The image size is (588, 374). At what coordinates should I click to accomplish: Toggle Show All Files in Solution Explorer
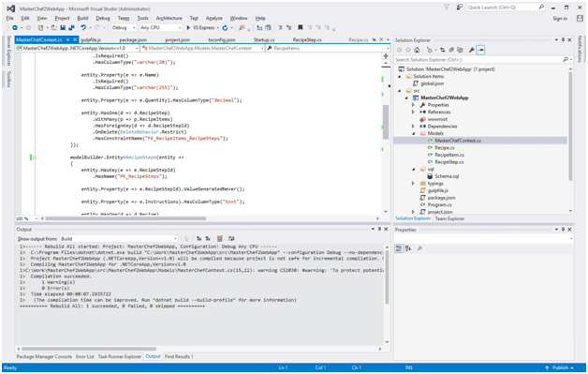[x=460, y=50]
